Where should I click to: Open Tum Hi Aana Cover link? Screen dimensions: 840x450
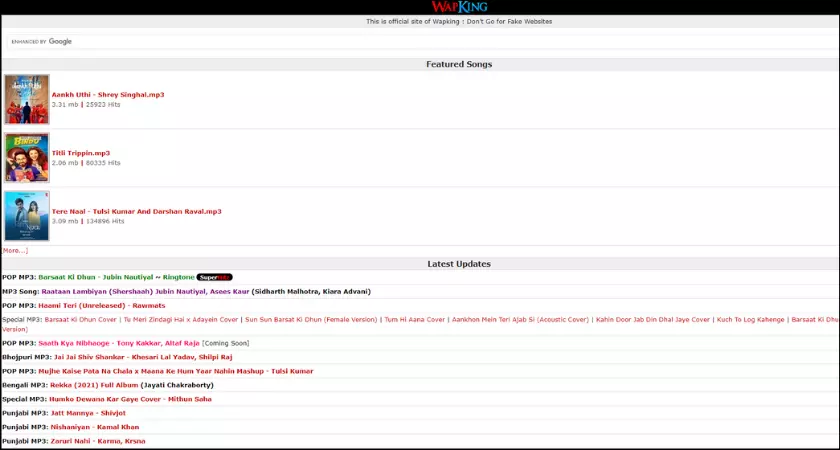[x=415, y=320]
